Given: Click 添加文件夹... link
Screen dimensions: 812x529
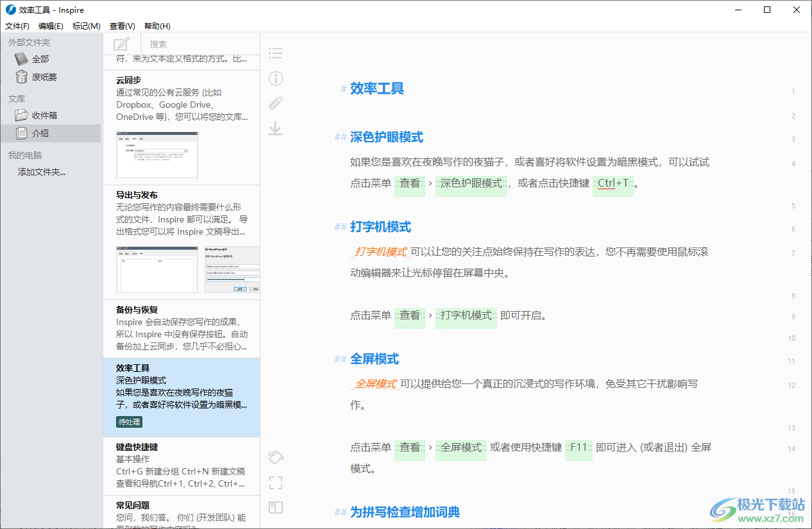Looking at the screenshot, I should [42, 172].
